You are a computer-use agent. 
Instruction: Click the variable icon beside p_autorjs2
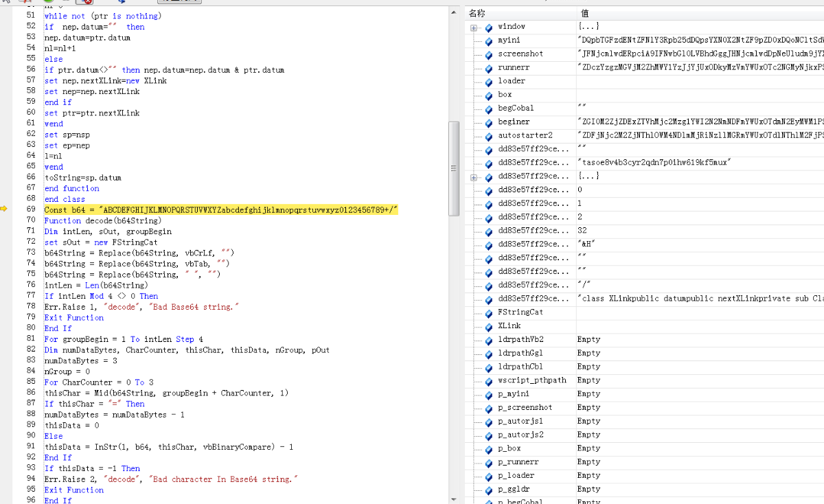(489, 435)
